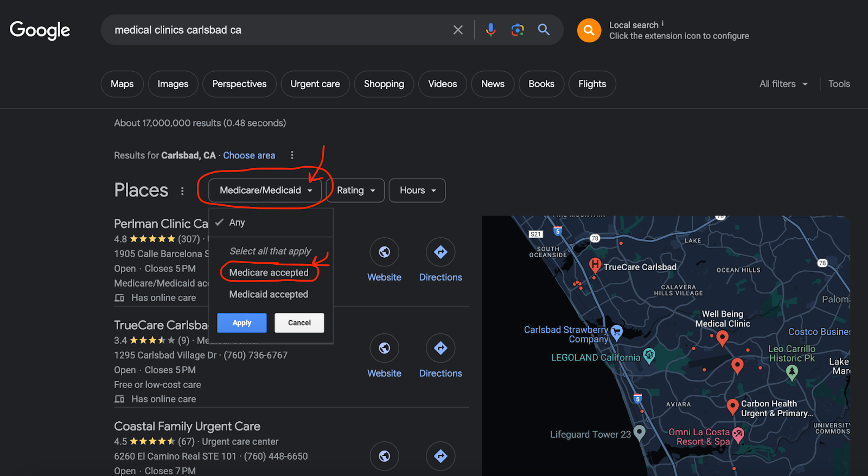The width and height of the screenshot is (868, 476).
Task: Expand the All filters dropdown
Action: [x=783, y=84]
